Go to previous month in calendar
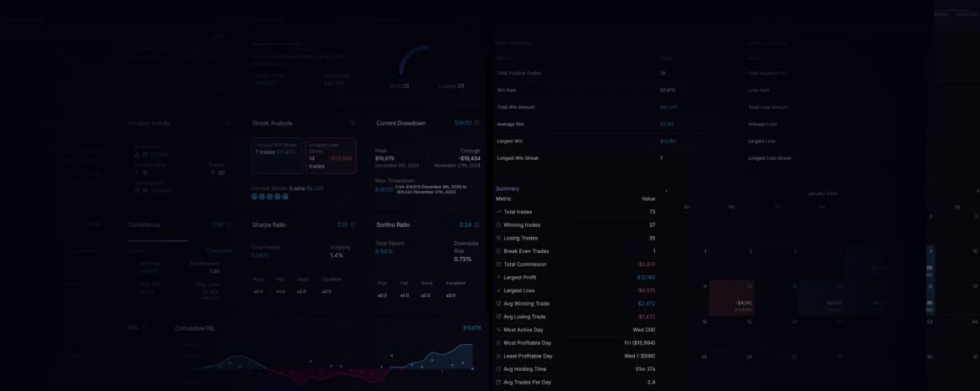This screenshot has width=980, height=391. pos(667,191)
